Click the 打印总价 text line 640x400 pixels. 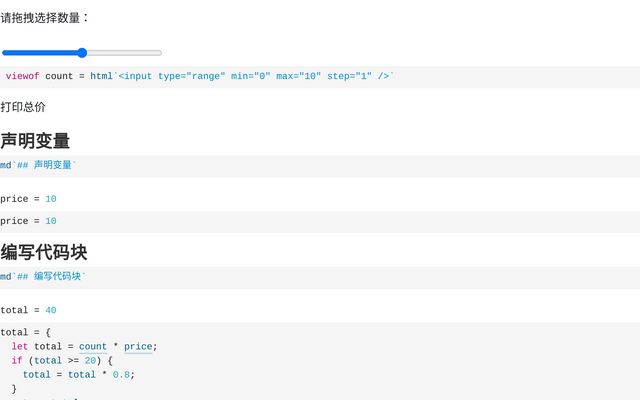pos(23,107)
